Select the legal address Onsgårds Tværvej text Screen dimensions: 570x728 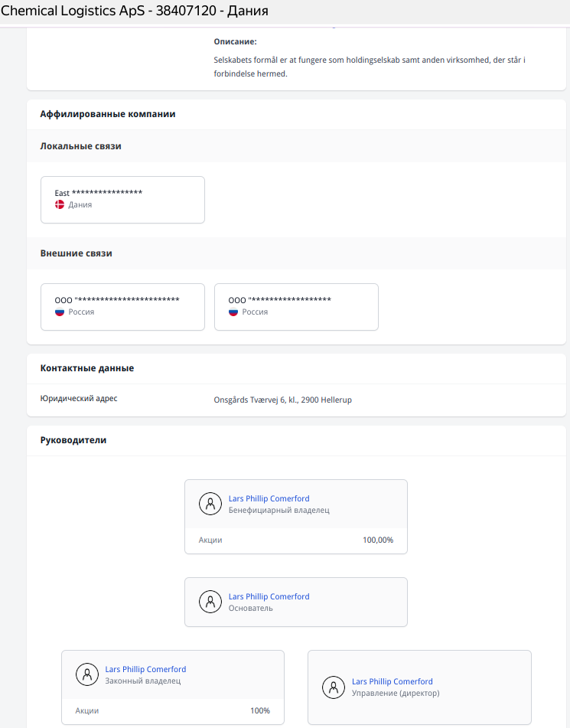pos(282,400)
